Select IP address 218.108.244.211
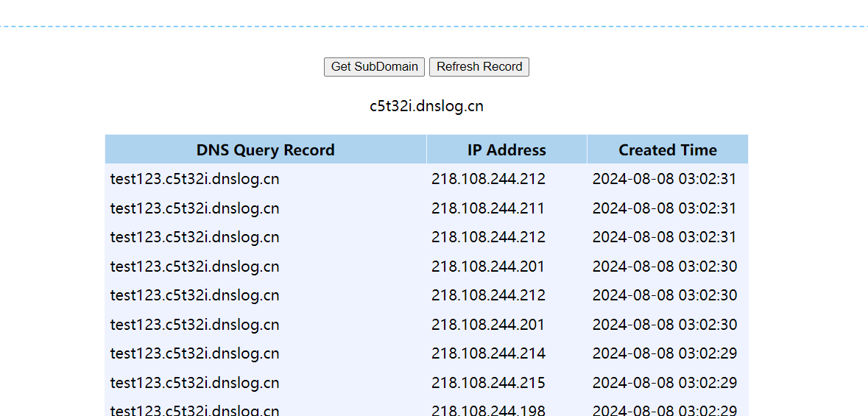This screenshot has width=868, height=416. click(488, 208)
